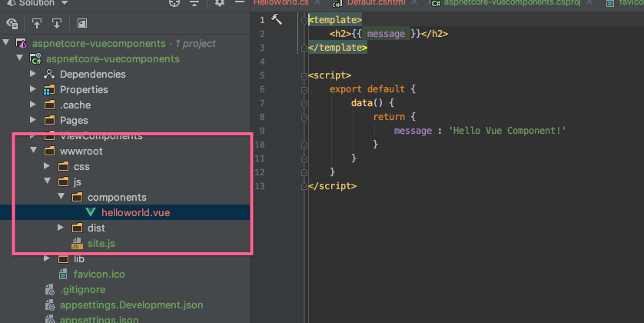644x323 pixels.
Task: Collapse the js folder
Action: [48, 181]
